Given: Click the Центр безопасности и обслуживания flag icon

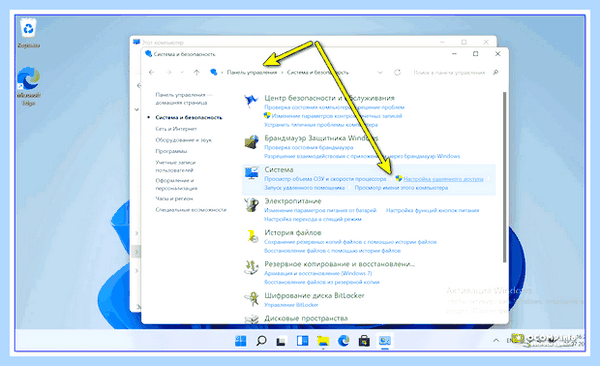Looking at the screenshot, I should click(x=251, y=101).
